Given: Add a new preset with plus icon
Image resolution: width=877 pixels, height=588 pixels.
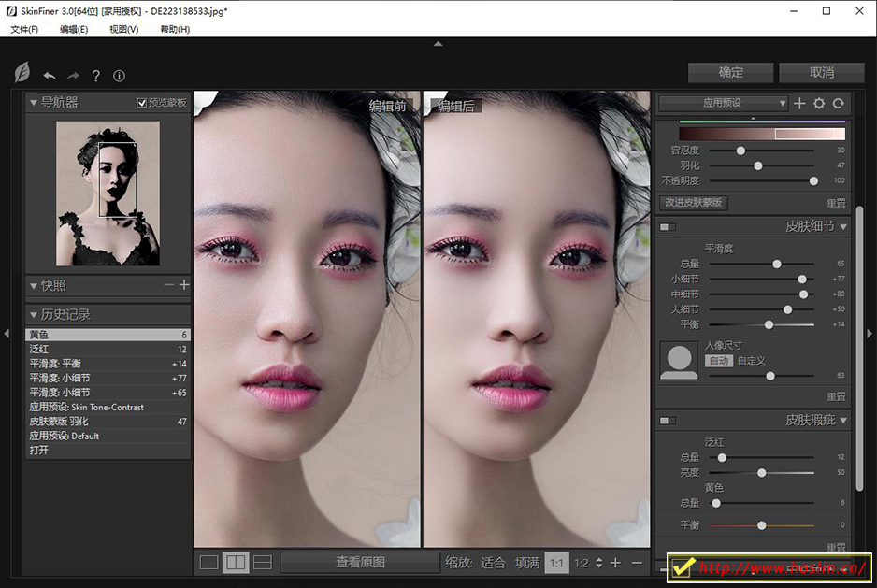Looking at the screenshot, I should click(x=799, y=104).
